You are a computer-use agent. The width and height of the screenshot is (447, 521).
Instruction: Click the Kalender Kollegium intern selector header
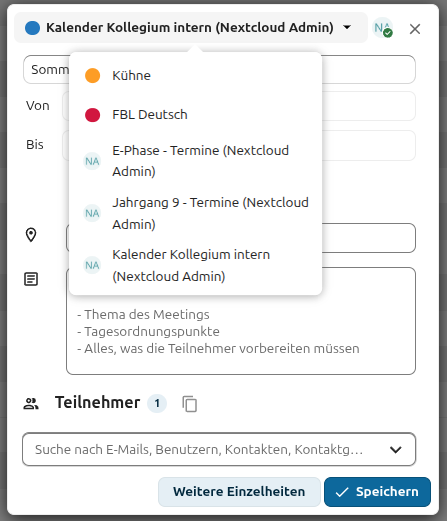coord(191,28)
